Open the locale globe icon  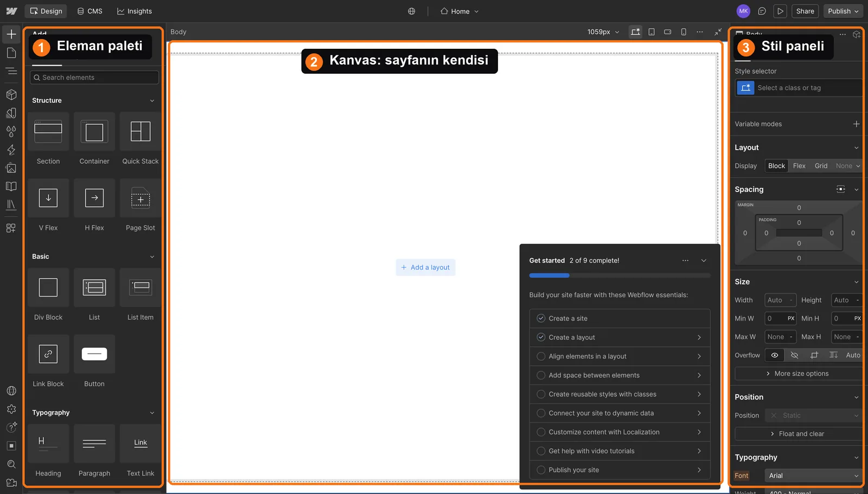(412, 11)
